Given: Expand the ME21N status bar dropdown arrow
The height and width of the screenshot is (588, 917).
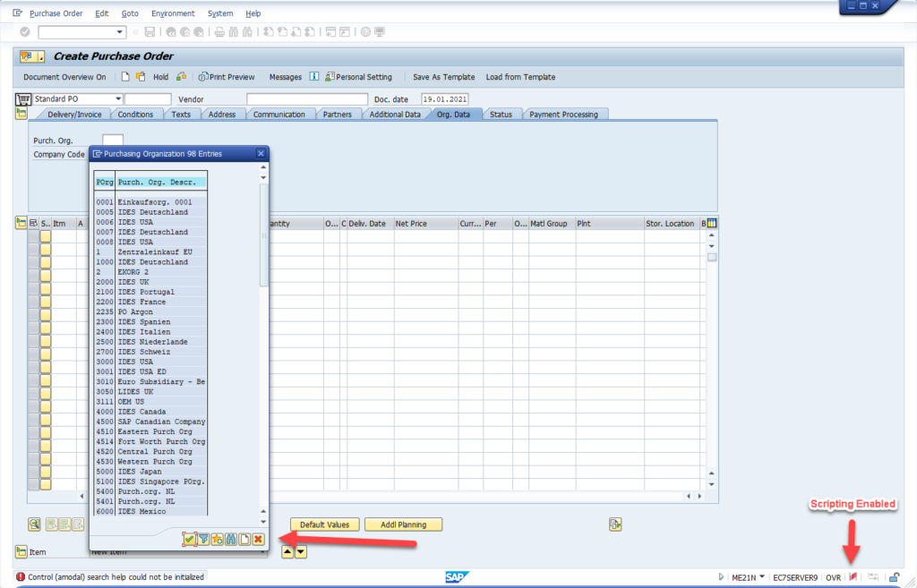Looking at the screenshot, I should [x=724, y=577].
